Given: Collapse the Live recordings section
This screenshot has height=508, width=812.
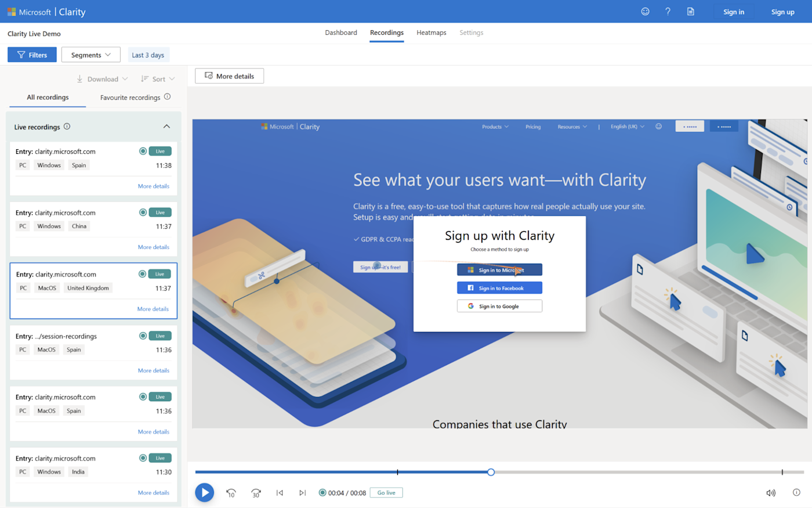Looking at the screenshot, I should coord(166,127).
